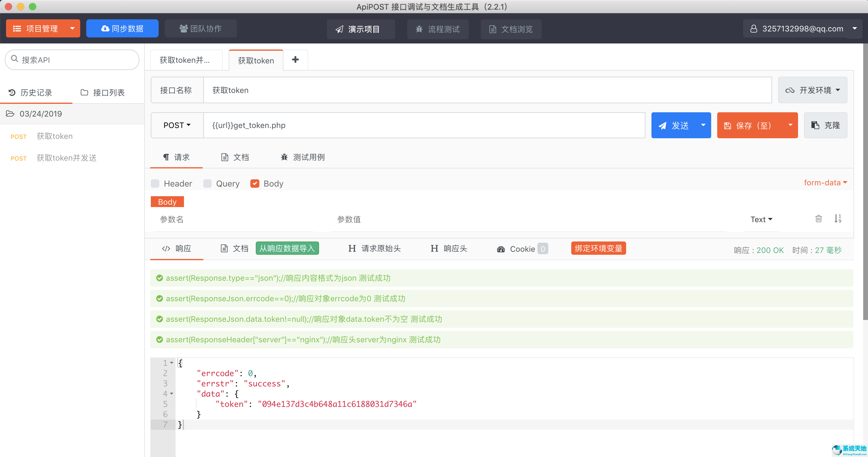The width and height of the screenshot is (868, 457).
Task: Select the 获取token request tab
Action: pyautogui.click(x=256, y=60)
